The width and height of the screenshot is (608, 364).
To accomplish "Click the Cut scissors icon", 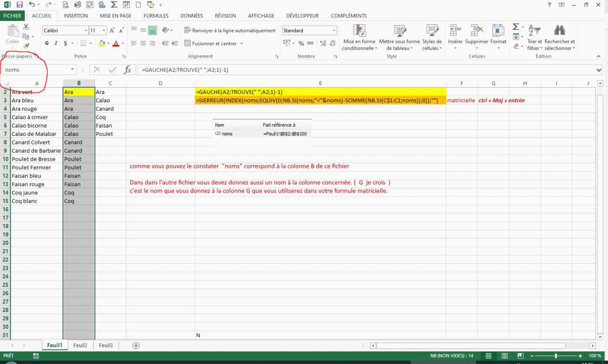I will [x=26, y=27].
